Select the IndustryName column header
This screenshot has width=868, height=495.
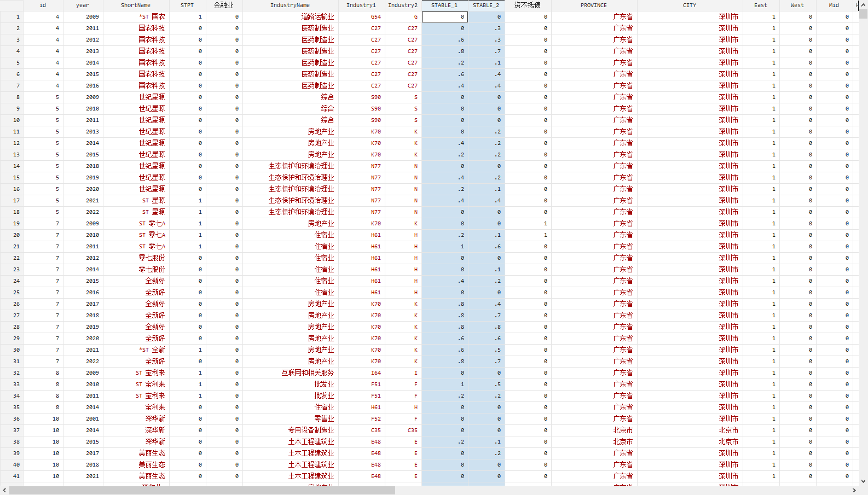(290, 5)
